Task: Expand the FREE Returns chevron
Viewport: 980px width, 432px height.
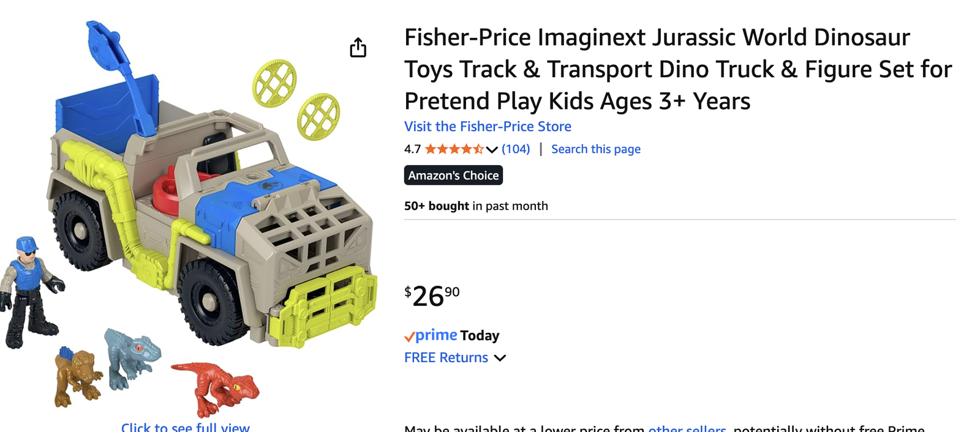Action: coord(500,358)
